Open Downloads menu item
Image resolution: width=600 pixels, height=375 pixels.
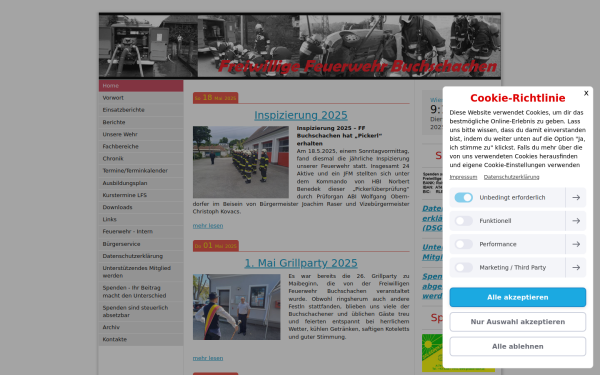point(141,207)
